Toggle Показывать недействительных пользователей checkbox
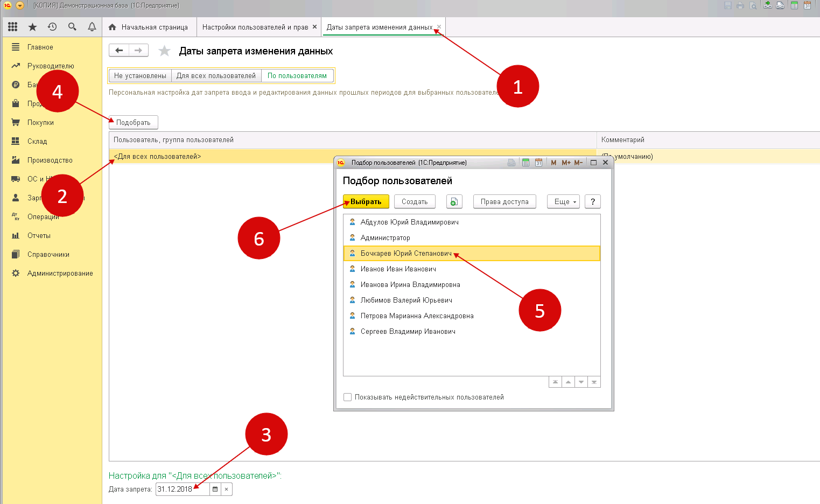This screenshot has height=504, width=820. [348, 397]
